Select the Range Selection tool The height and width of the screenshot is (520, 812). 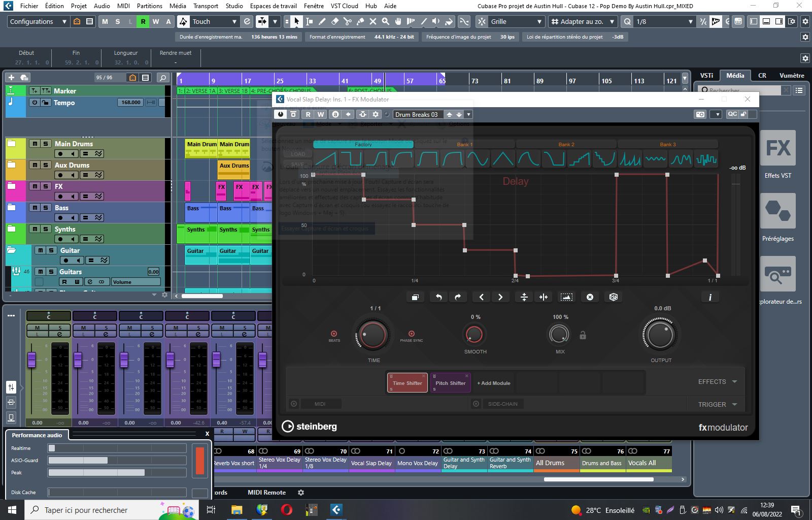click(x=309, y=21)
